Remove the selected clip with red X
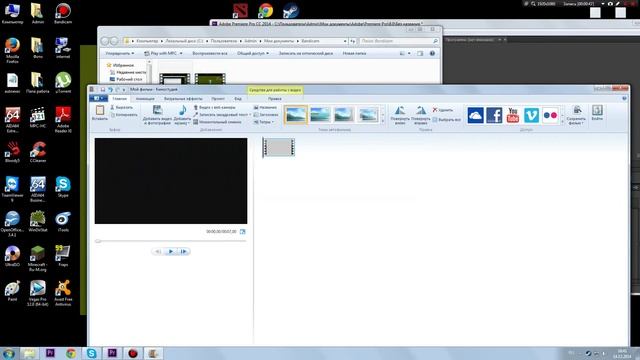 435,110
